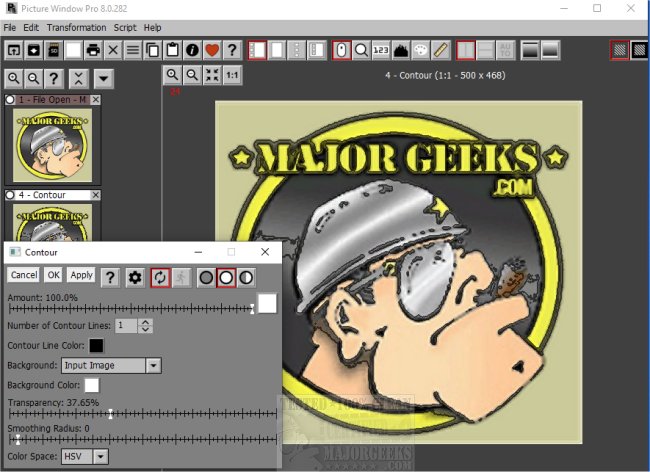650x472 pixels.
Task: Open the Script menu
Action: click(x=125, y=28)
